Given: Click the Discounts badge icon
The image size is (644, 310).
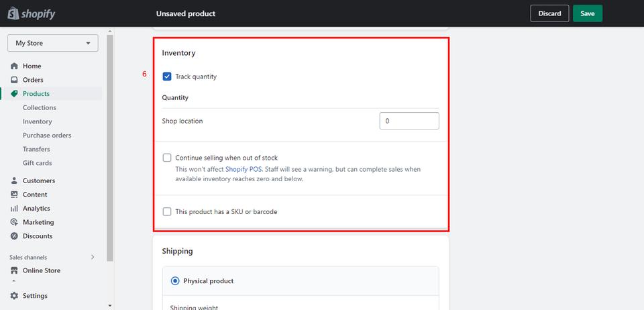Looking at the screenshot, I should coord(14,236).
